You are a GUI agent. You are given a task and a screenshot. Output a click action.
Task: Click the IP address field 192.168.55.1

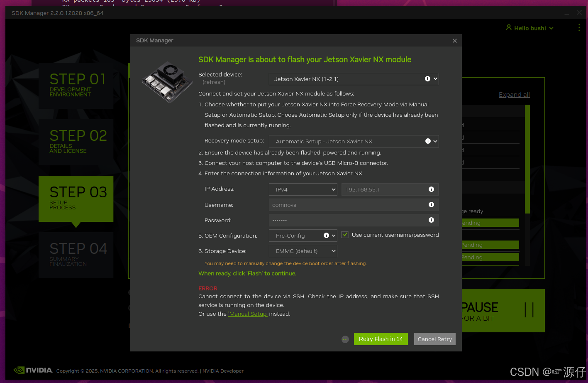(x=390, y=189)
